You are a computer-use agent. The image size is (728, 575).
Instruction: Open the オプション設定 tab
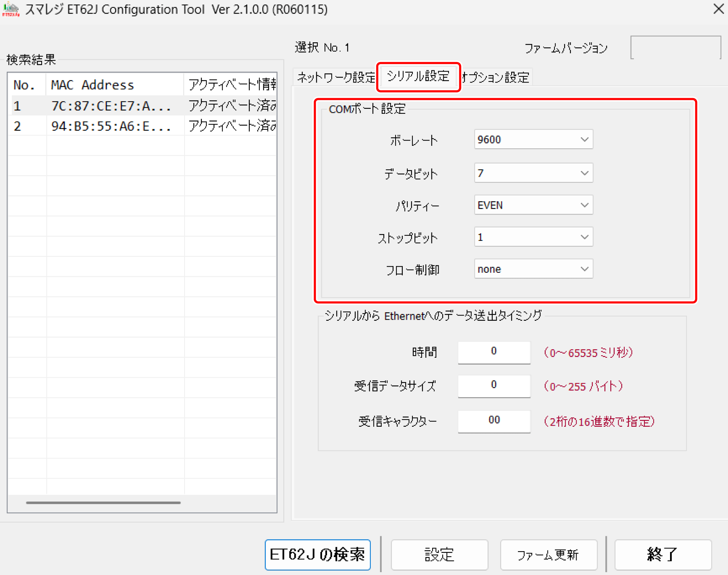pos(496,77)
